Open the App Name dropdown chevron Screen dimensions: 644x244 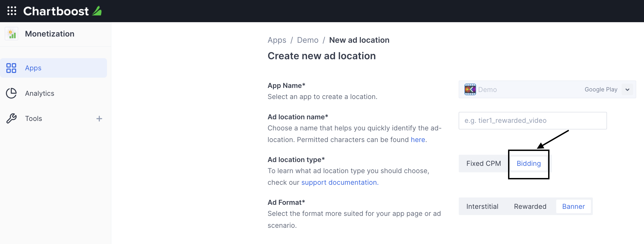[627, 90]
